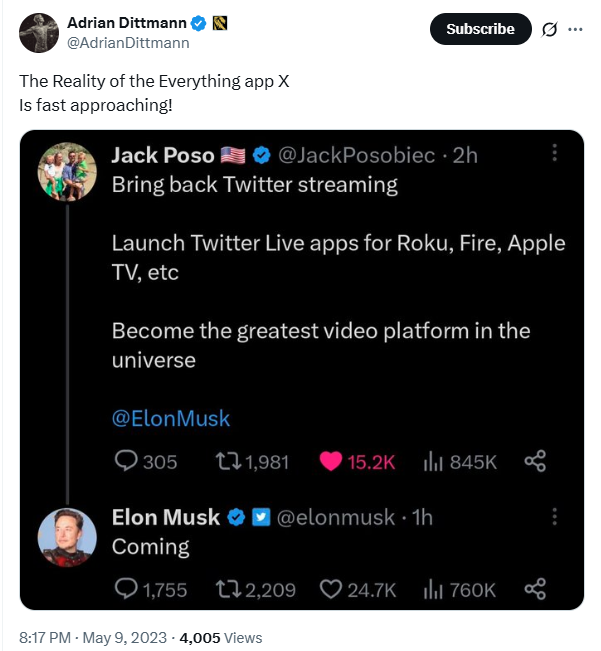Like Elon Musk's "Coming" reply
The width and height of the screenshot is (601, 651).
330,589
